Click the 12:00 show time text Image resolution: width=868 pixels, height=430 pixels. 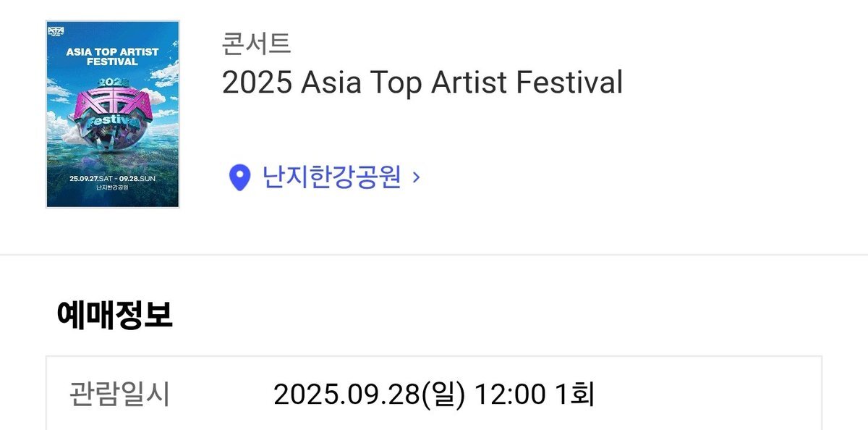coord(509,395)
